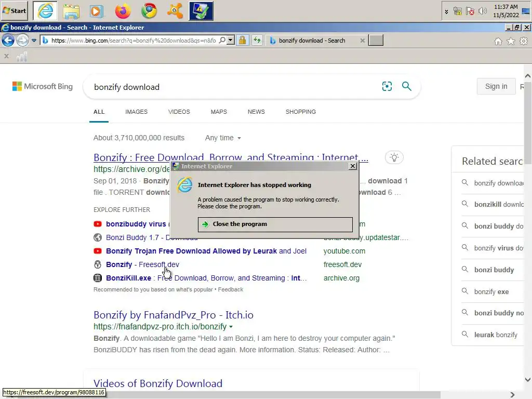Open the volume speaker tray icon
The image size is (532, 399).
pyautogui.click(x=482, y=11)
